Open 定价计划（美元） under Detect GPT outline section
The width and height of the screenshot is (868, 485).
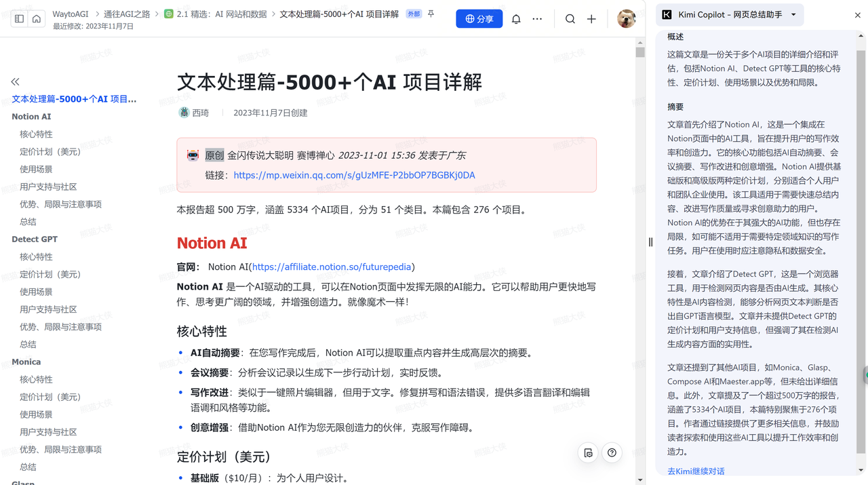point(50,275)
